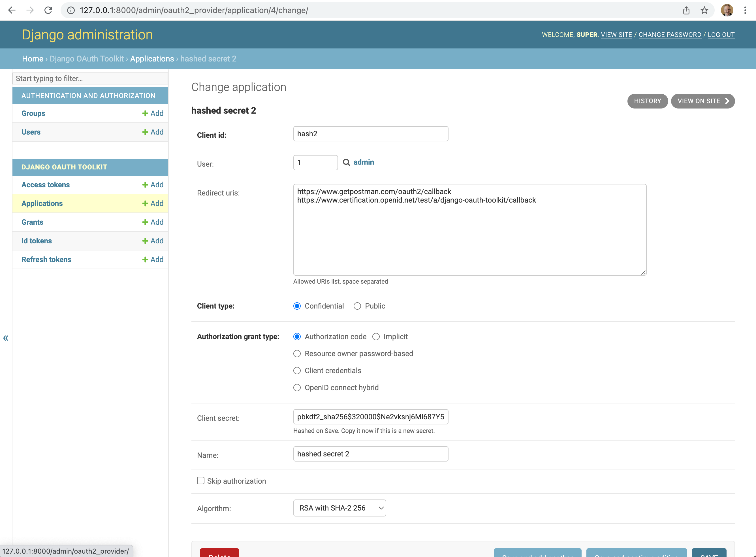Click the browser back arrow

coord(12,10)
